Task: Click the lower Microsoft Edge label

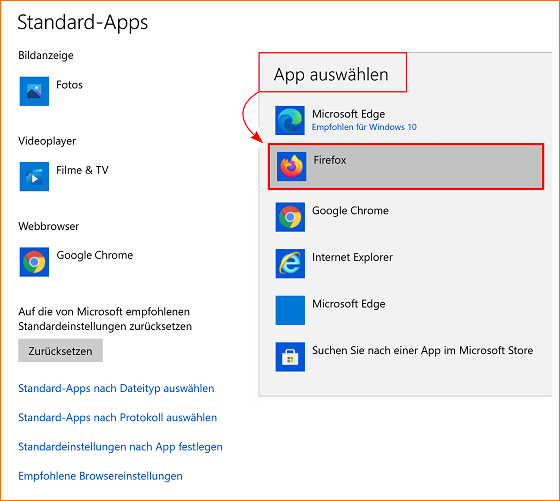Action: (x=349, y=304)
